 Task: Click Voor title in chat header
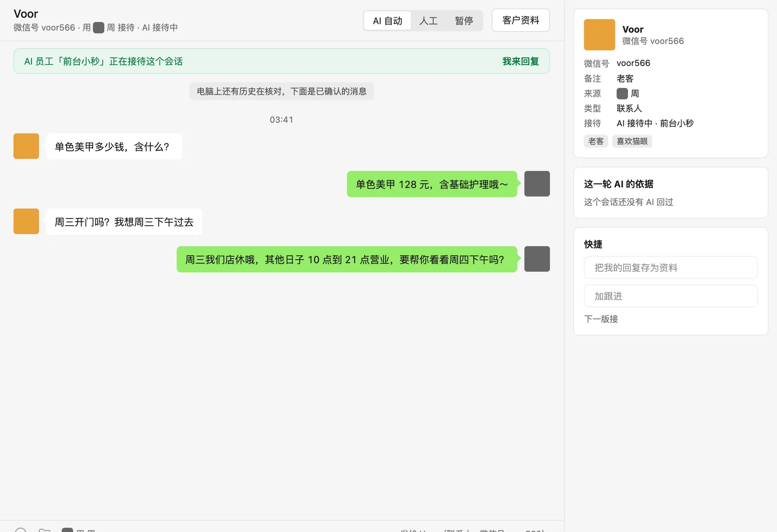[26, 14]
